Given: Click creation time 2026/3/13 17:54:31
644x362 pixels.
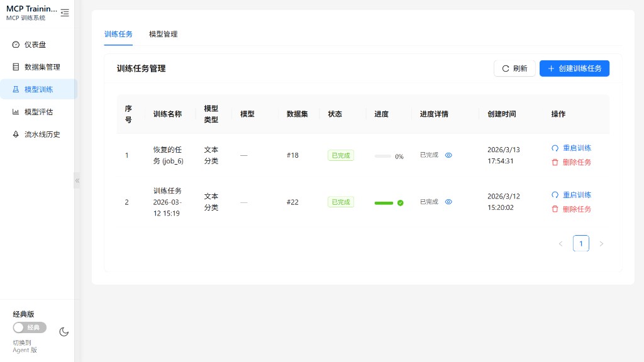Looking at the screenshot, I should click(504, 155).
